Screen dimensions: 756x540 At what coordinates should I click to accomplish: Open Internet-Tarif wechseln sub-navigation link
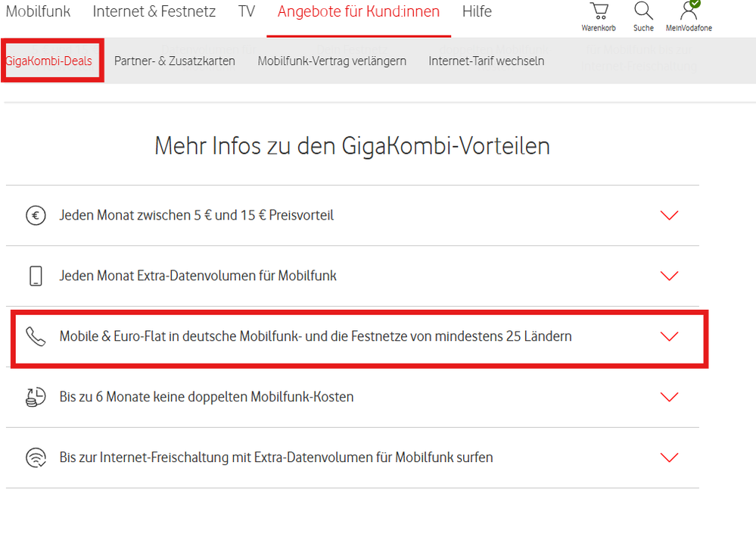(x=487, y=61)
